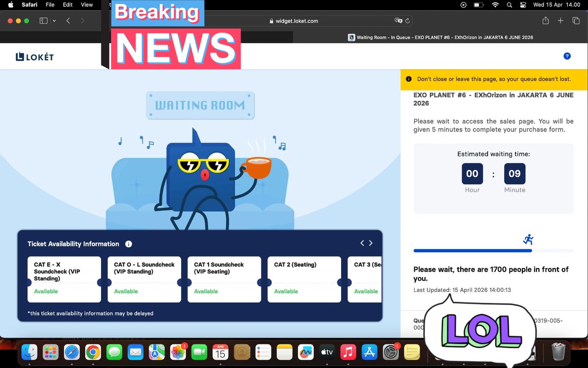Viewport: 588px width, 368px height.
Task: Toggle the Safari sidebar
Action: [43, 21]
